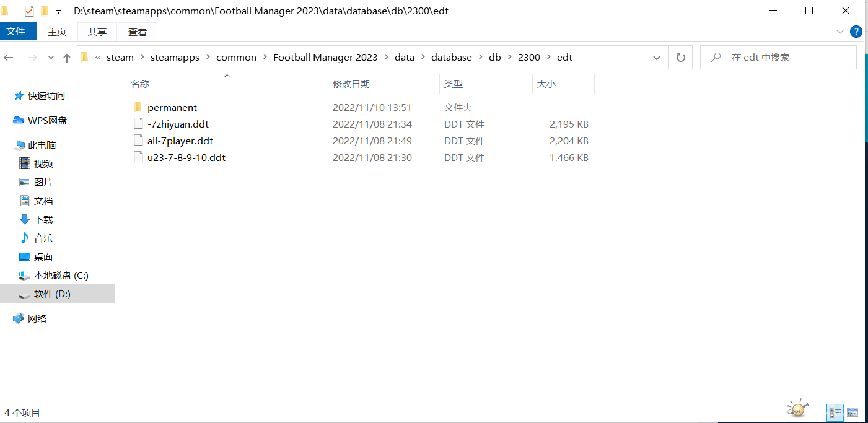Open the 音乐 note icon in sidebar

tap(25, 238)
